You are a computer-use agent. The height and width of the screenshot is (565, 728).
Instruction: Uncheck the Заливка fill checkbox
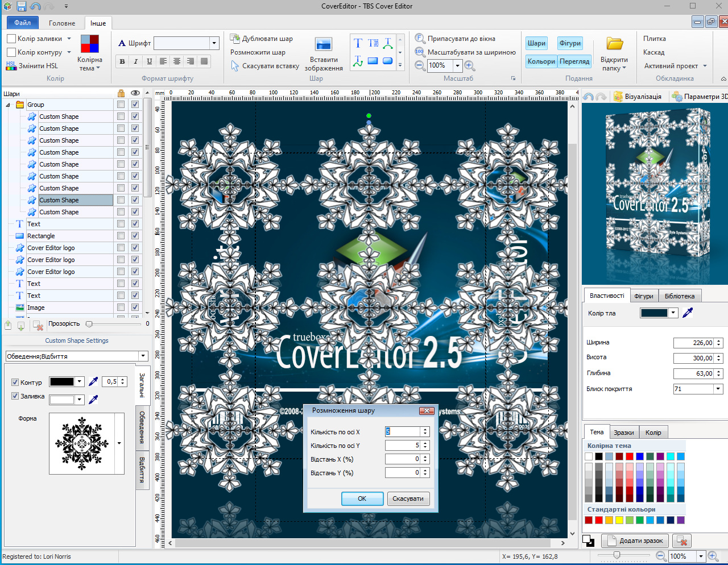(15, 396)
